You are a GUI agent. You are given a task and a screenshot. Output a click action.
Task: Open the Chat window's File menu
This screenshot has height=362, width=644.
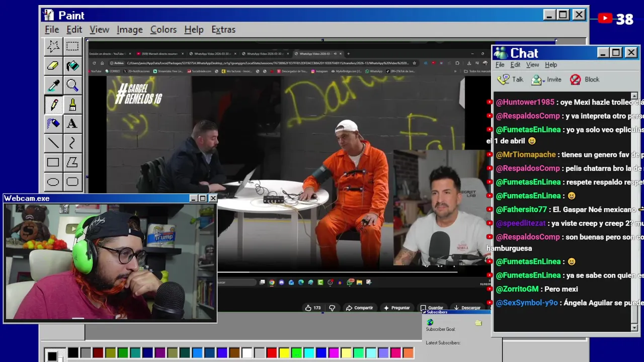pos(500,65)
